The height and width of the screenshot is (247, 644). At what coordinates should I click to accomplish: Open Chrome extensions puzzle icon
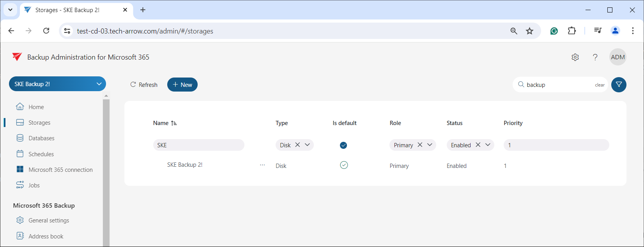click(x=571, y=31)
